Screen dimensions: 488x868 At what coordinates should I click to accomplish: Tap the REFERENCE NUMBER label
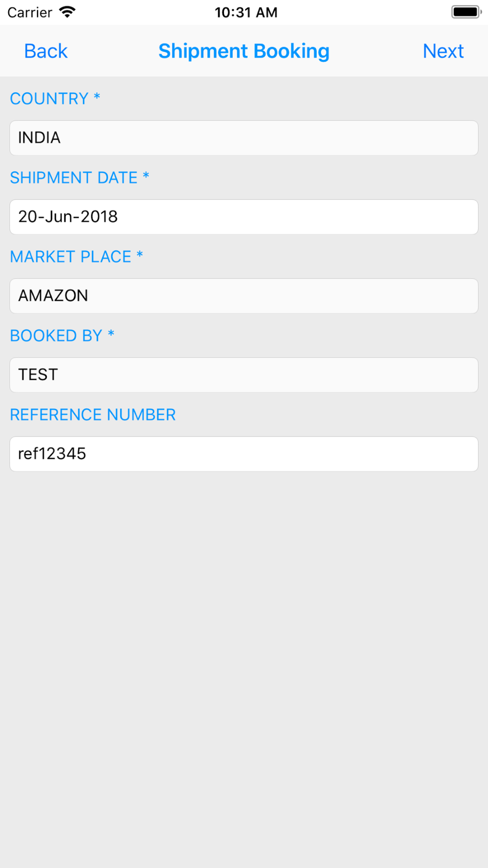coord(93,415)
